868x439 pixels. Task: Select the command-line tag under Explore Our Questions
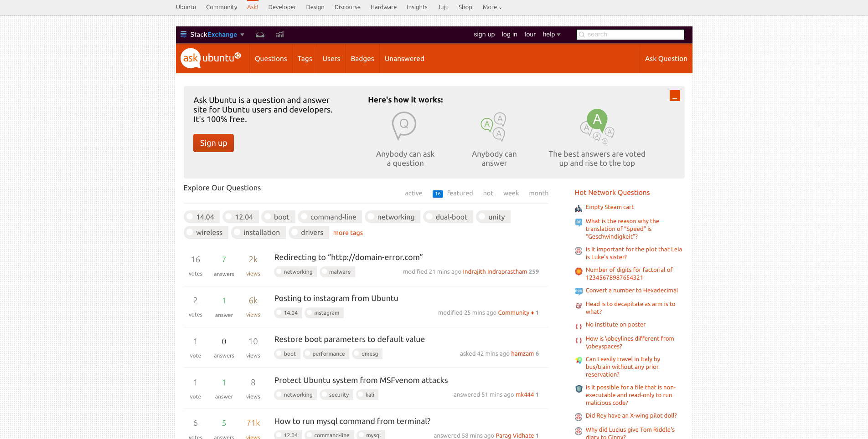coord(330,217)
